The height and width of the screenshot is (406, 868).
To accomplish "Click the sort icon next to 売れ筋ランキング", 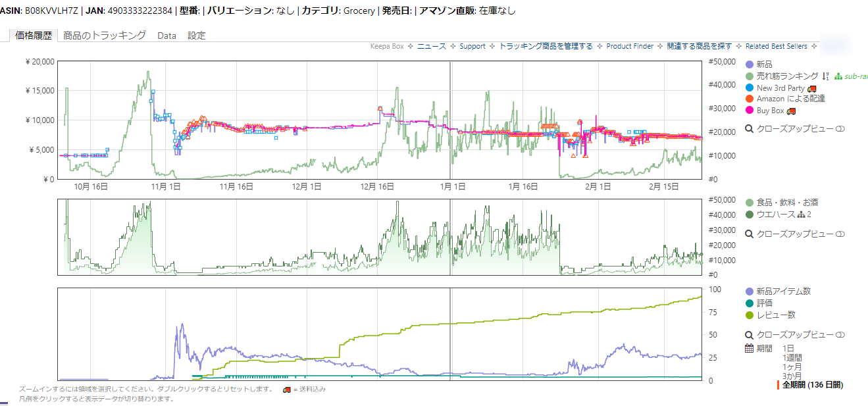I will coord(825,76).
